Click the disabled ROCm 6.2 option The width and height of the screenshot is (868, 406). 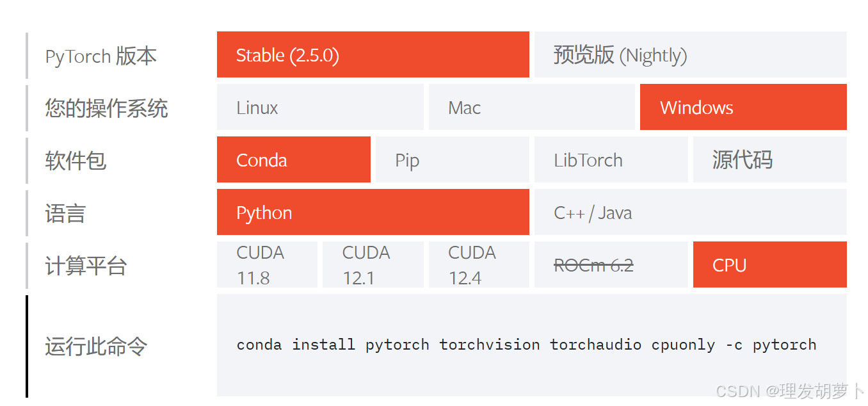click(x=611, y=264)
